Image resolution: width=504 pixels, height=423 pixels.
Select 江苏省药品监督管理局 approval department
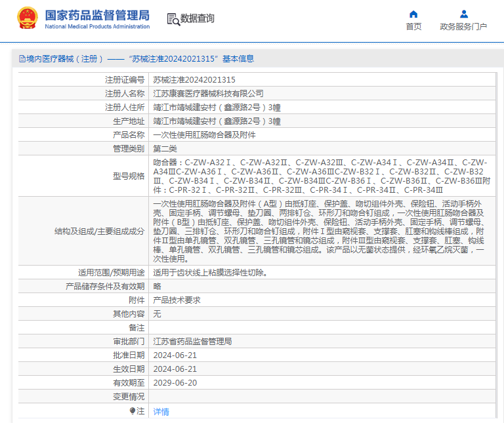[192, 342]
